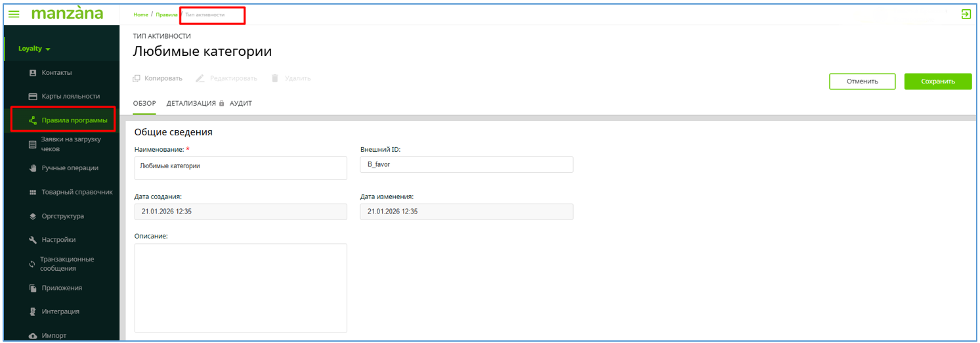Go to Home breadcrumb link

140,14
